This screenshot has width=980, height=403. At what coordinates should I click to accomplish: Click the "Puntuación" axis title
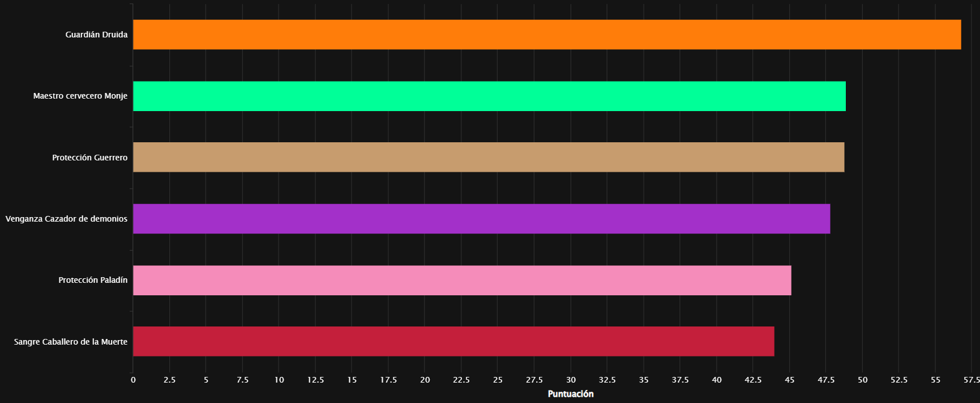pyautogui.click(x=570, y=394)
